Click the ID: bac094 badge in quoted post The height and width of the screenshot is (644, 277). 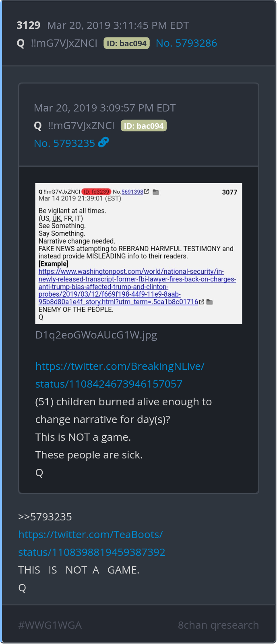(144, 126)
